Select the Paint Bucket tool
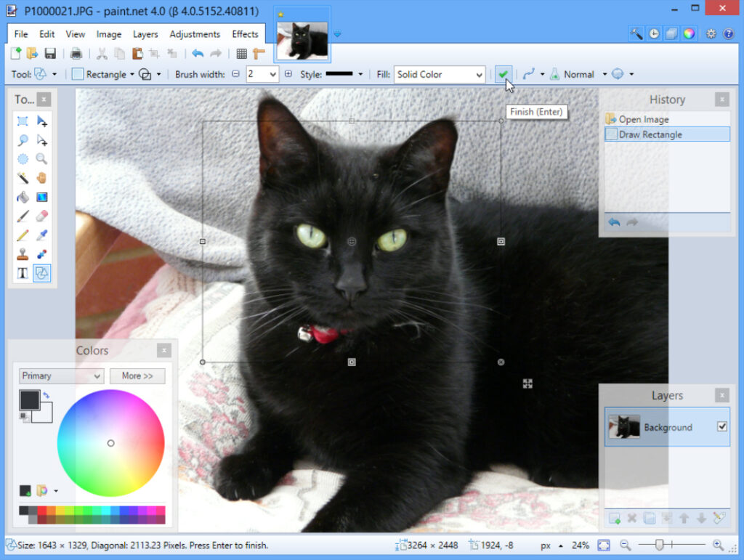The image size is (744, 560). 23,197
